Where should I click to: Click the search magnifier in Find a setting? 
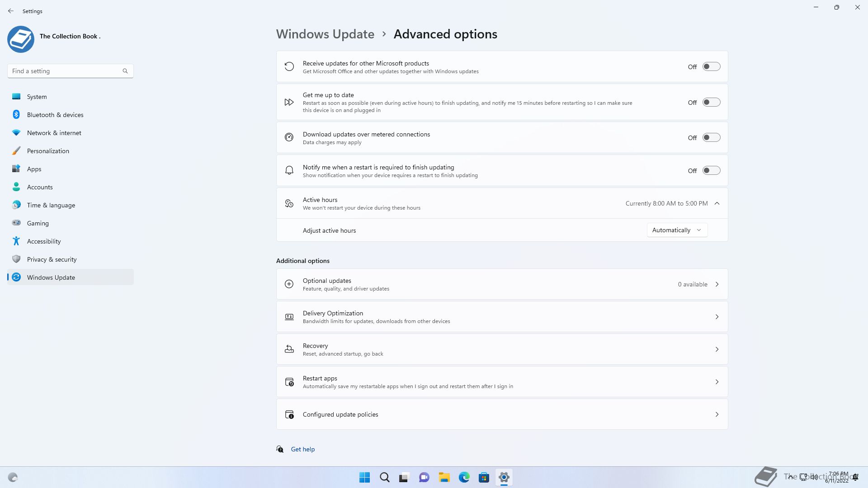pos(125,71)
